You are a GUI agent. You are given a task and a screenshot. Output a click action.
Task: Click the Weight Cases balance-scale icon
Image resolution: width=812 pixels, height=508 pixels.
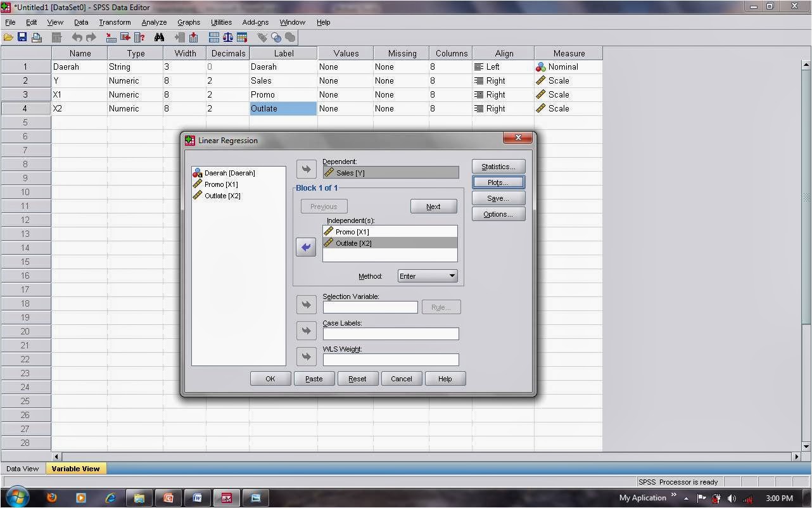click(x=228, y=37)
